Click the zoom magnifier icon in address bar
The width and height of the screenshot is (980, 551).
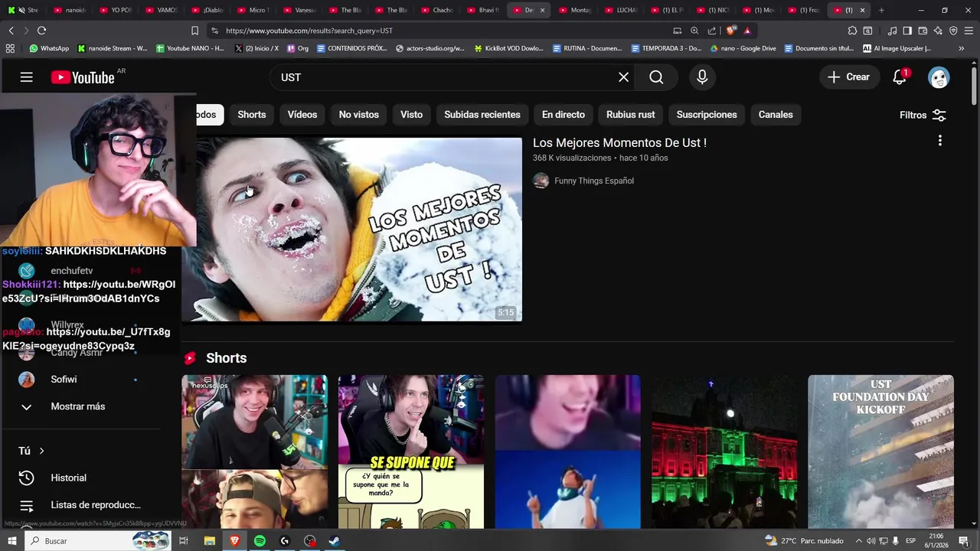coord(694,31)
